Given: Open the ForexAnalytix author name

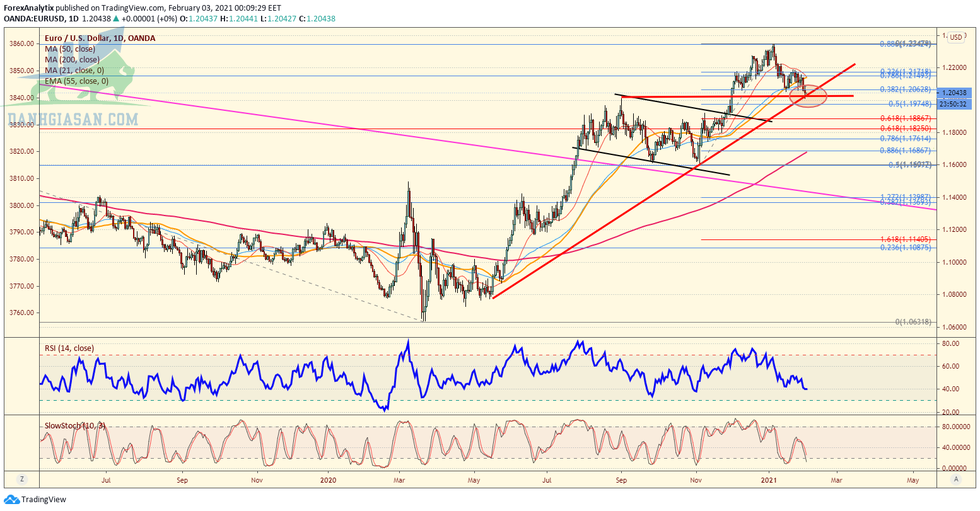Looking at the screenshot, I should 29,8.
